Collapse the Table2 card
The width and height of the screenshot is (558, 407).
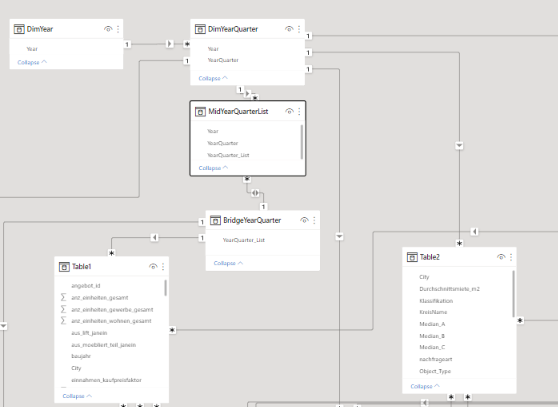[425, 386]
